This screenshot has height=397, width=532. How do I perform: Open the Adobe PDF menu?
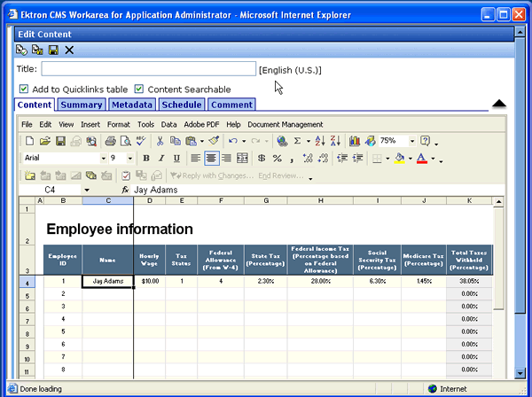(x=201, y=124)
